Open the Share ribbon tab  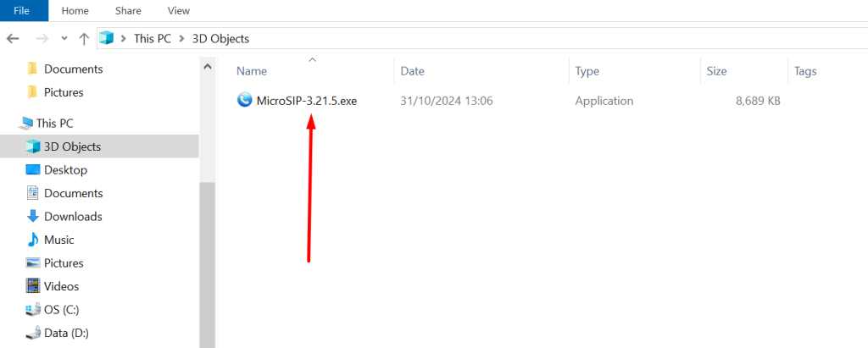point(128,11)
